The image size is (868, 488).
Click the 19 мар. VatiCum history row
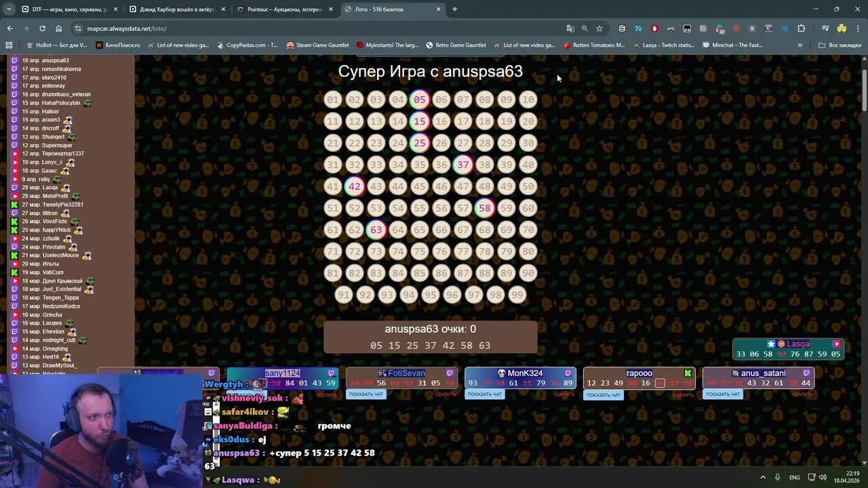click(x=43, y=272)
